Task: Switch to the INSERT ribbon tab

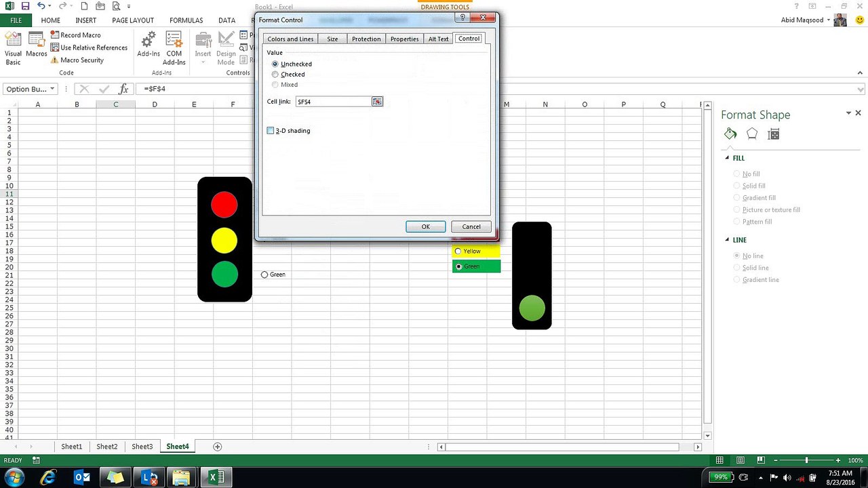Action: [x=86, y=20]
